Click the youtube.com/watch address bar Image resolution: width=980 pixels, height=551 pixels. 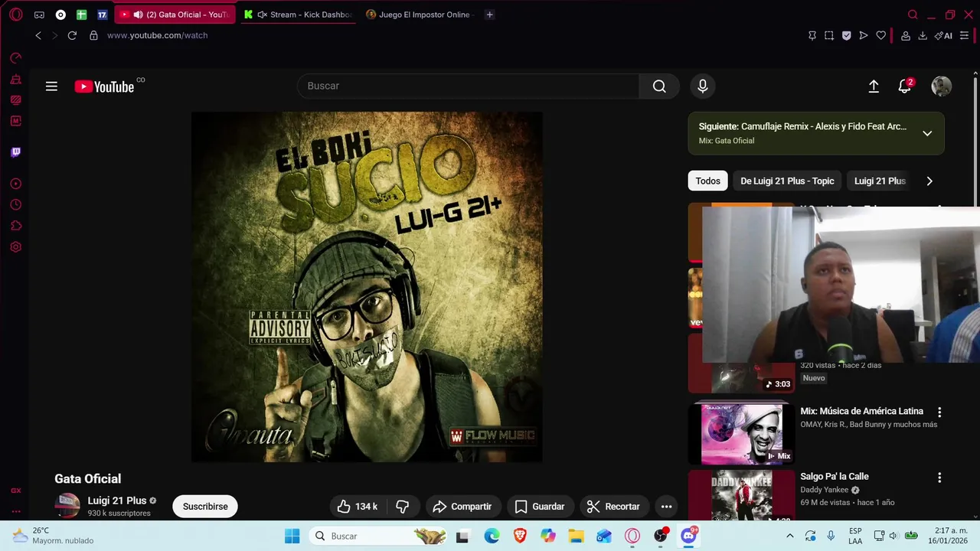click(x=157, y=35)
